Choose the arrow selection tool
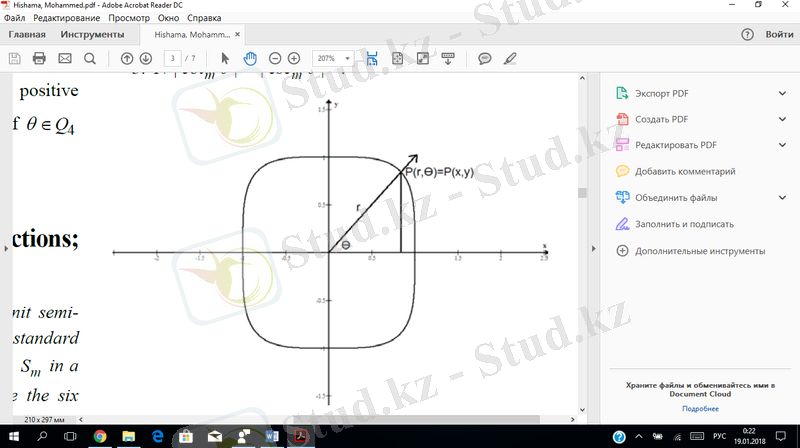Image resolution: width=800 pixels, height=448 pixels. pos(225,59)
